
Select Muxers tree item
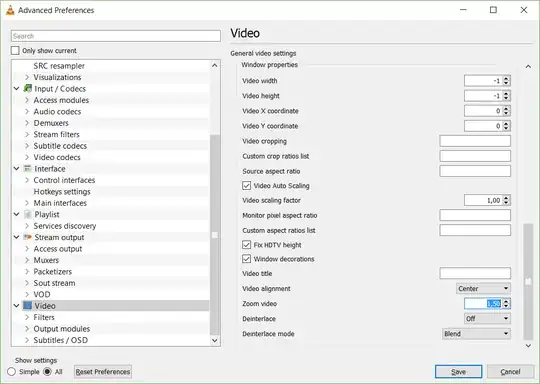46,260
